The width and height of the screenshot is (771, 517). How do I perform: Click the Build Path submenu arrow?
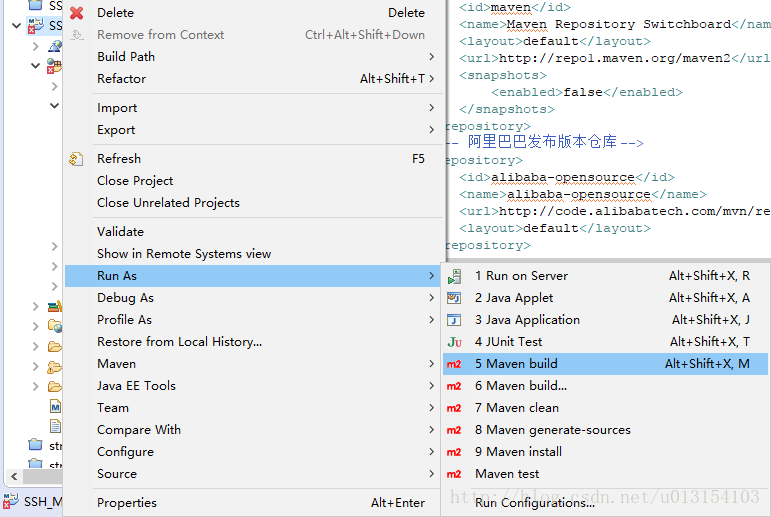431,57
